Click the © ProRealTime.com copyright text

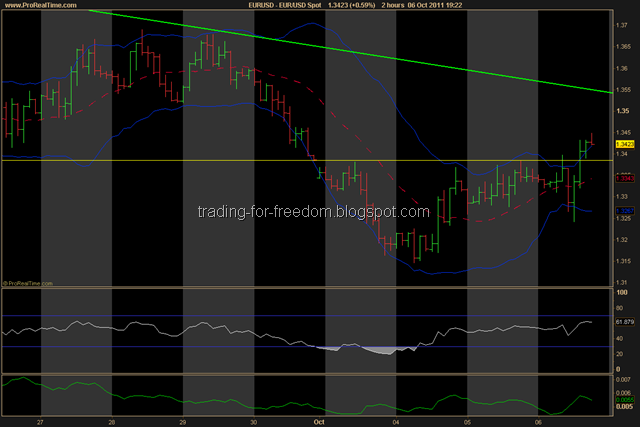tap(28, 283)
